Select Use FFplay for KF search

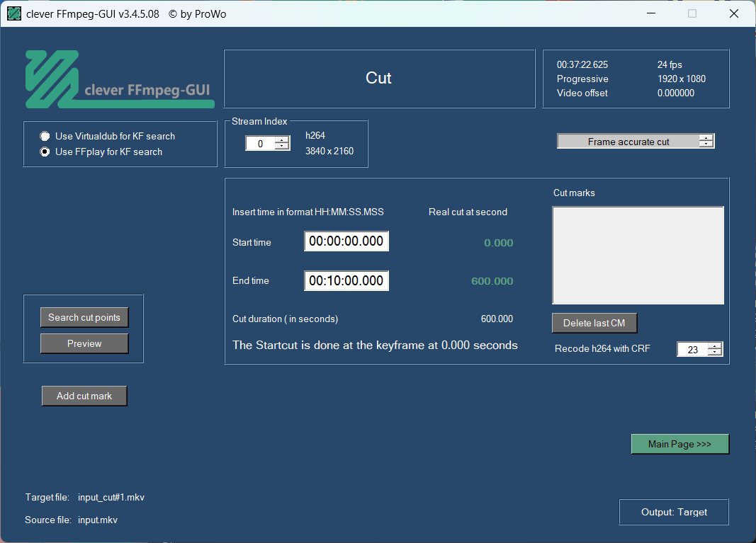point(101,152)
